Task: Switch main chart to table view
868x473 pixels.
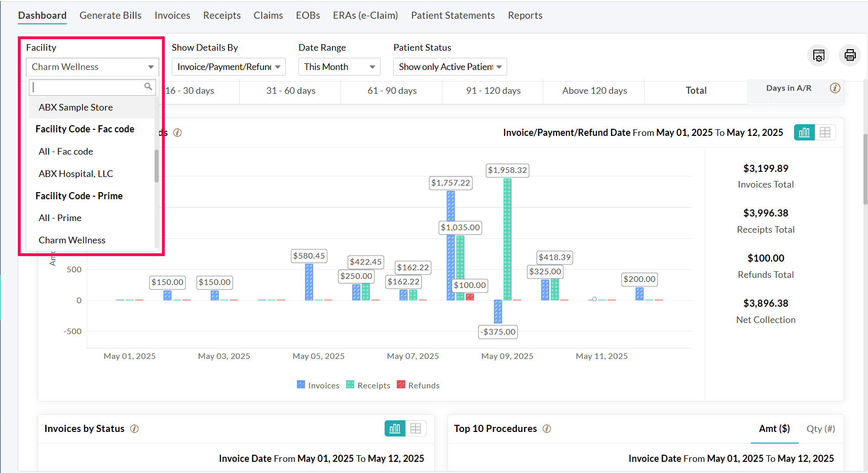Action: pyautogui.click(x=825, y=133)
